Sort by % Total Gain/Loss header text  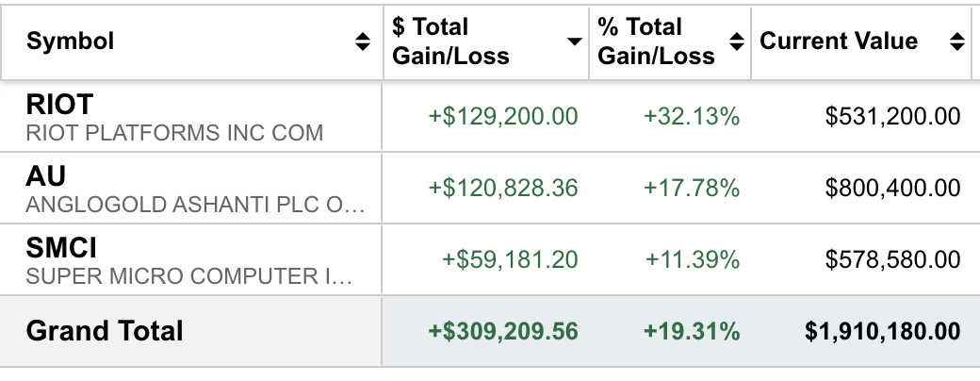tap(656, 41)
